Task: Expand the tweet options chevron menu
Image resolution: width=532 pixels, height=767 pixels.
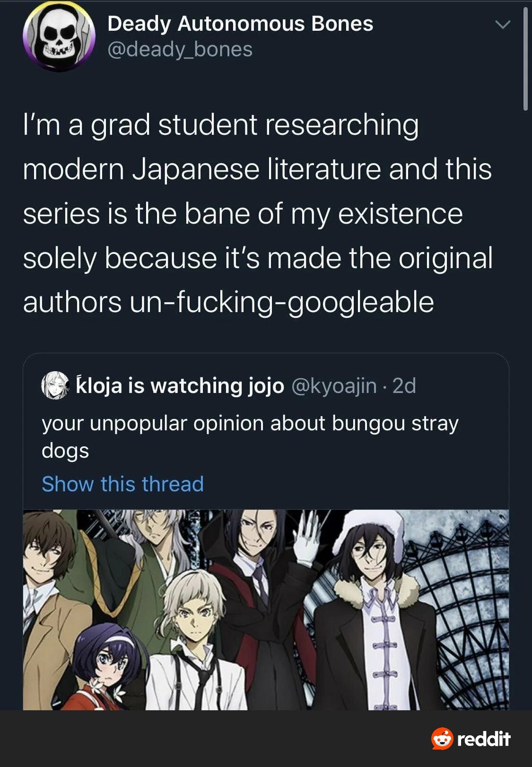Action: point(502,25)
